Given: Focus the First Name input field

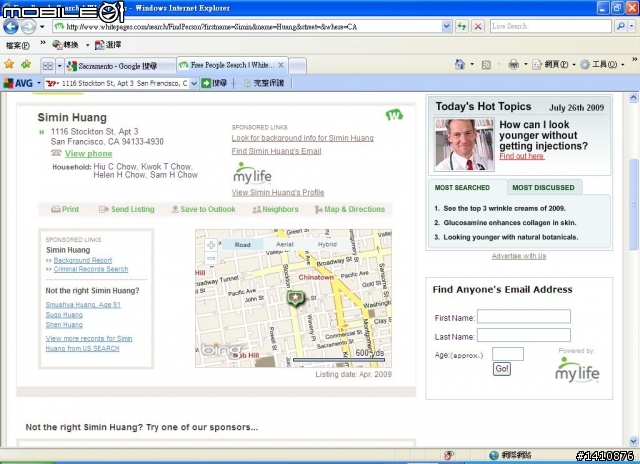Looking at the screenshot, I should 524,316.
